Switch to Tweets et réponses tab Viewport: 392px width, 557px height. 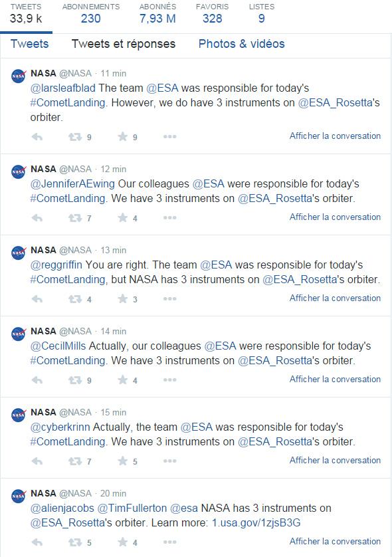click(x=124, y=44)
